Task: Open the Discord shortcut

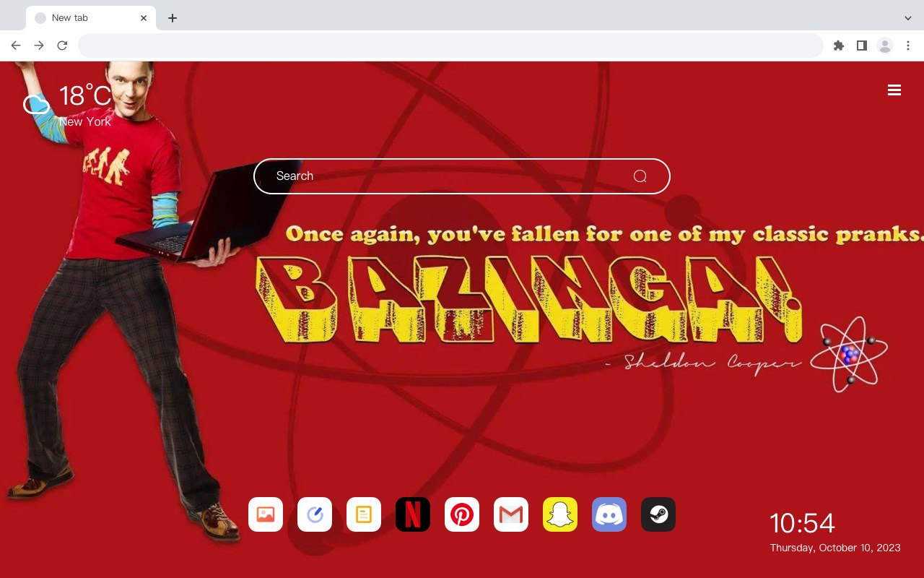Action: coord(609,514)
